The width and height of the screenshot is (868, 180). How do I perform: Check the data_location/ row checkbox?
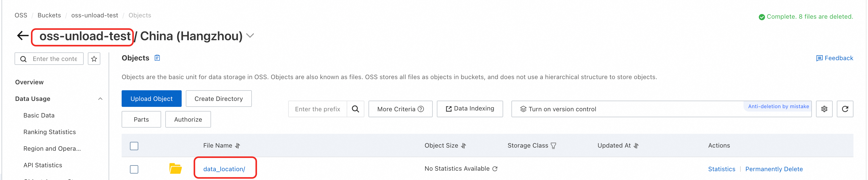pyautogui.click(x=134, y=169)
